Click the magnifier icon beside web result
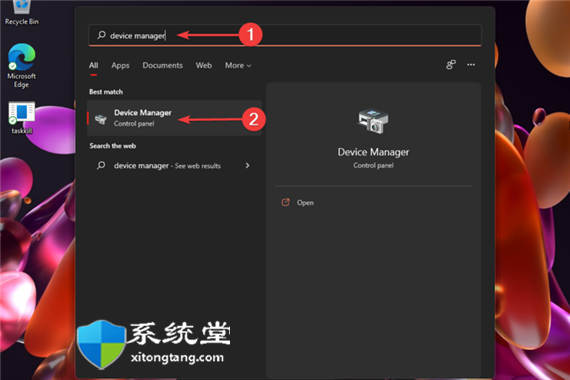This screenshot has height=380, width=570. (101, 165)
